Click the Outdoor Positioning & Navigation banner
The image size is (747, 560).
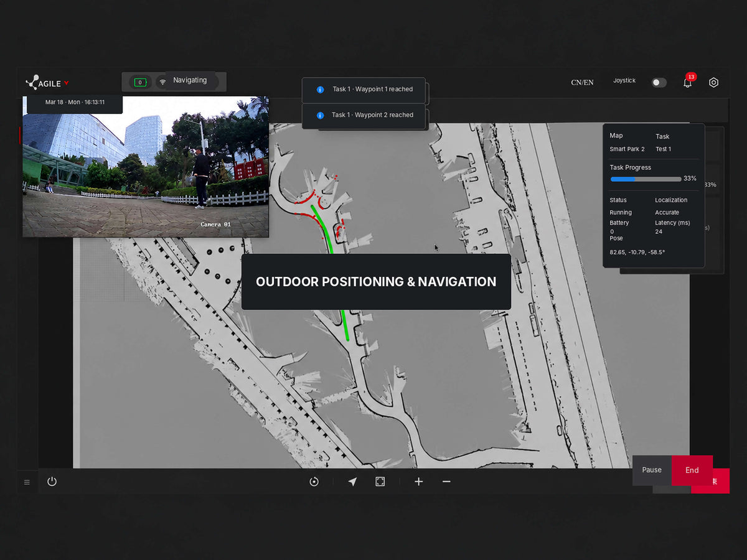click(x=376, y=282)
